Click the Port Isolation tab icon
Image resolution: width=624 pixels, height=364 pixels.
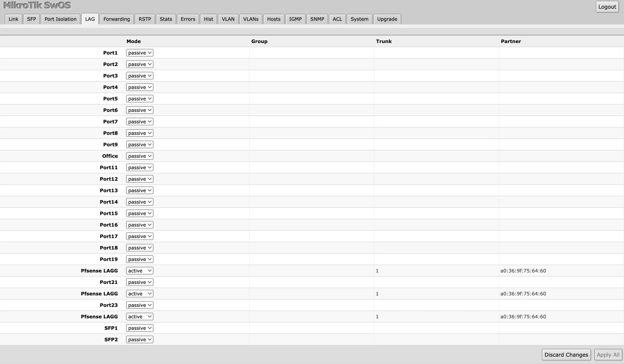(60, 19)
